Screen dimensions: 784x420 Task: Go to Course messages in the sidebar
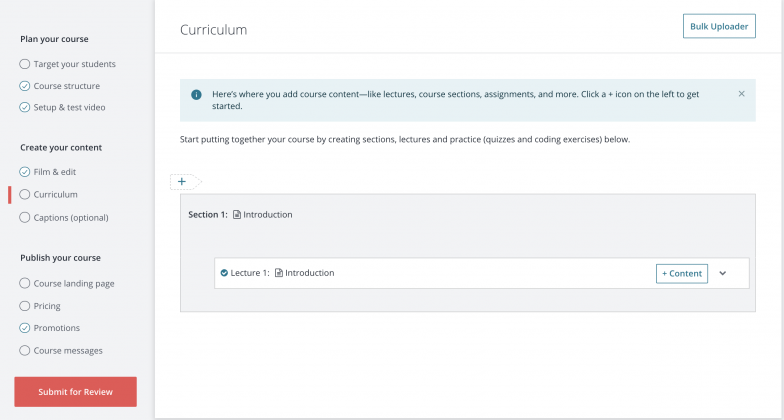(x=68, y=350)
